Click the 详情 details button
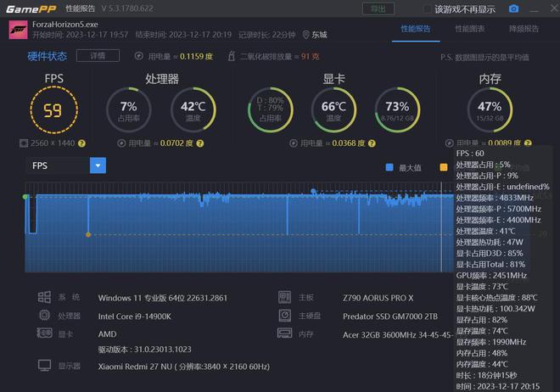The image size is (560, 392). (98, 56)
